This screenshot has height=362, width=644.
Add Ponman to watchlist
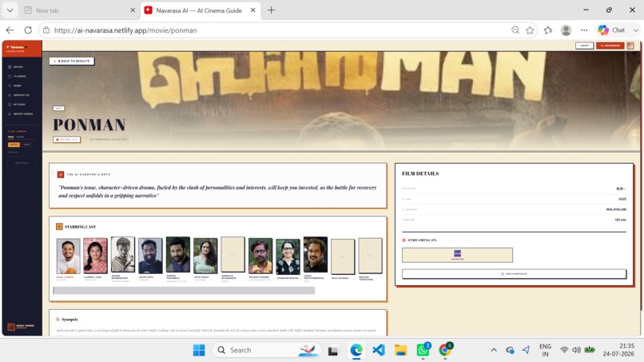click(515, 273)
